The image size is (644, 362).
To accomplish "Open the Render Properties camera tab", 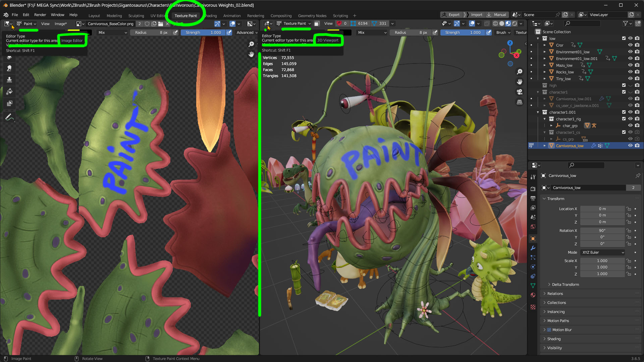I will click(533, 188).
